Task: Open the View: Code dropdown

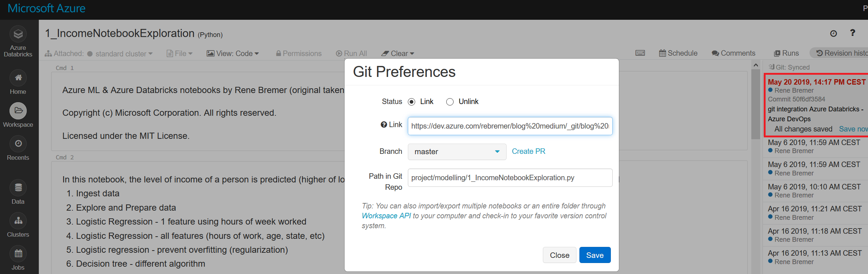Action: tap(233, 53)
